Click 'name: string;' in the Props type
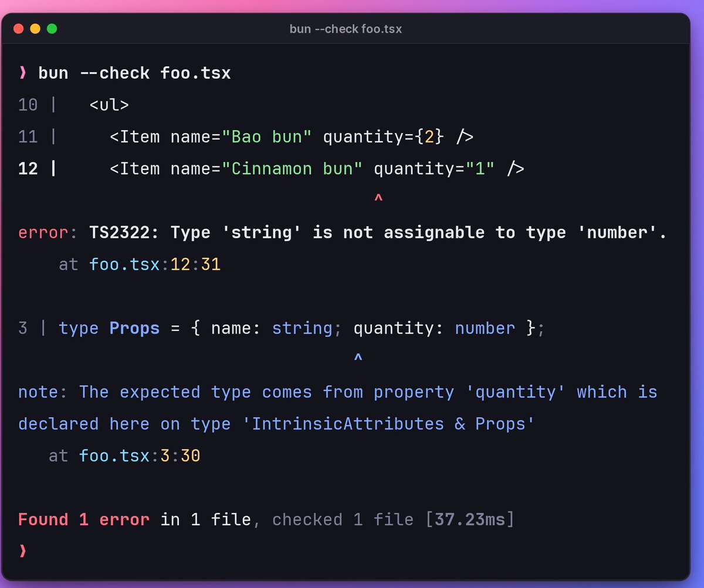704x588 pixels. coord(276,328)
